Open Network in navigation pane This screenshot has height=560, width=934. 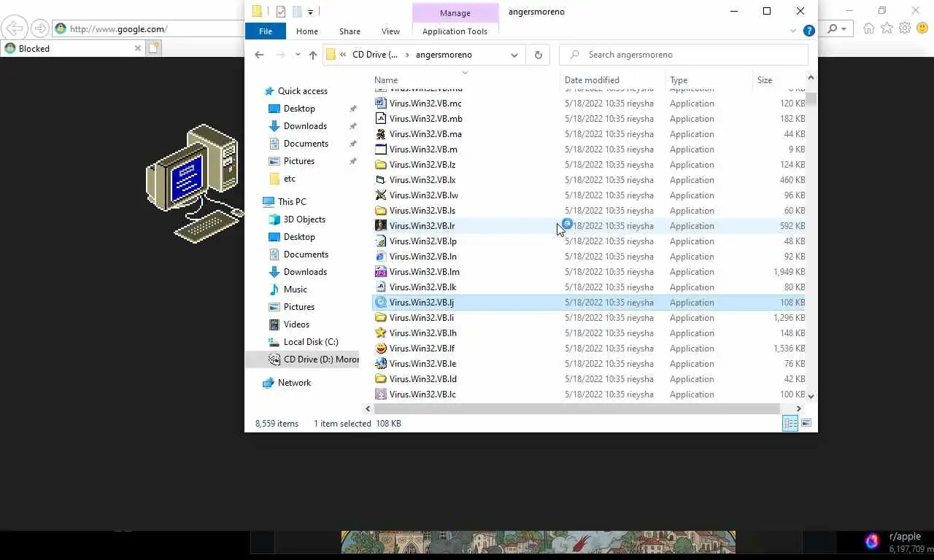pos(294,383)
